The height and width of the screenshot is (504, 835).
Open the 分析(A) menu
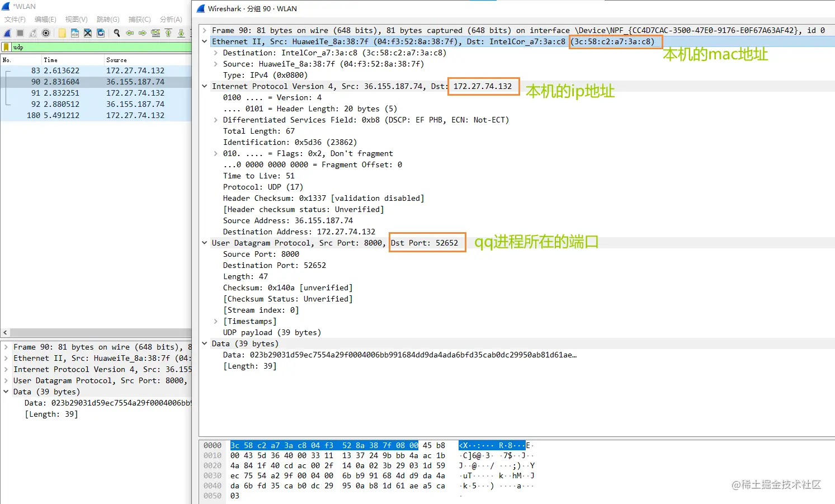point(171,20)
